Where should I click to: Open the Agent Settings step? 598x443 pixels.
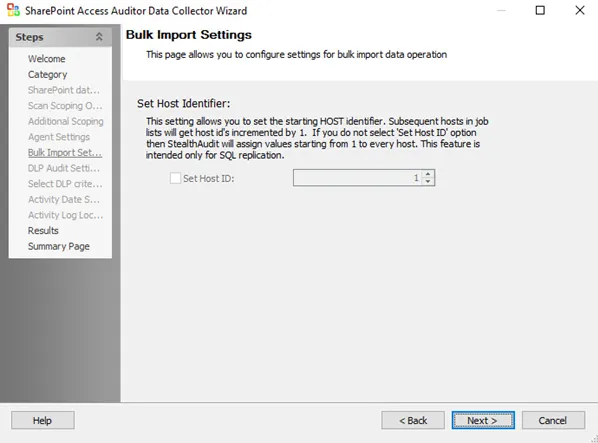59,137
